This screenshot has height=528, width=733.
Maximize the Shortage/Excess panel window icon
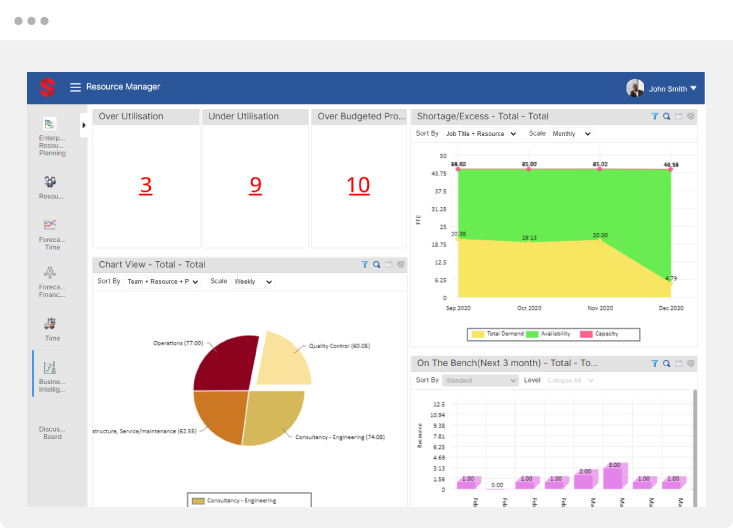[x=678, y=116]
